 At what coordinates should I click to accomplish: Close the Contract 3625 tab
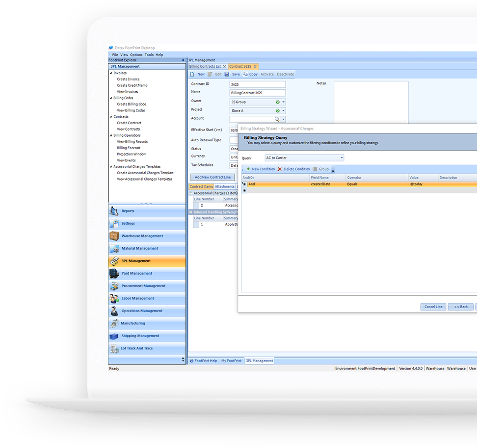pos(255,67)
